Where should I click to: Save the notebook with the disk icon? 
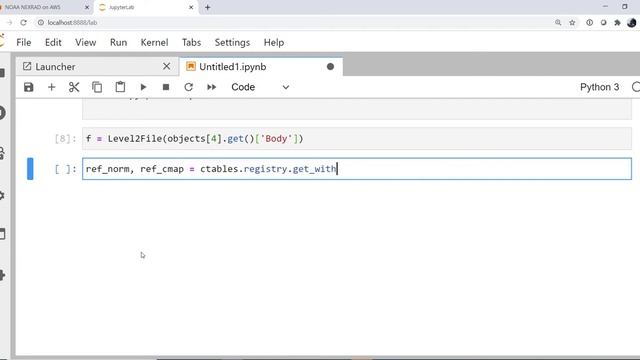point(29,87)
